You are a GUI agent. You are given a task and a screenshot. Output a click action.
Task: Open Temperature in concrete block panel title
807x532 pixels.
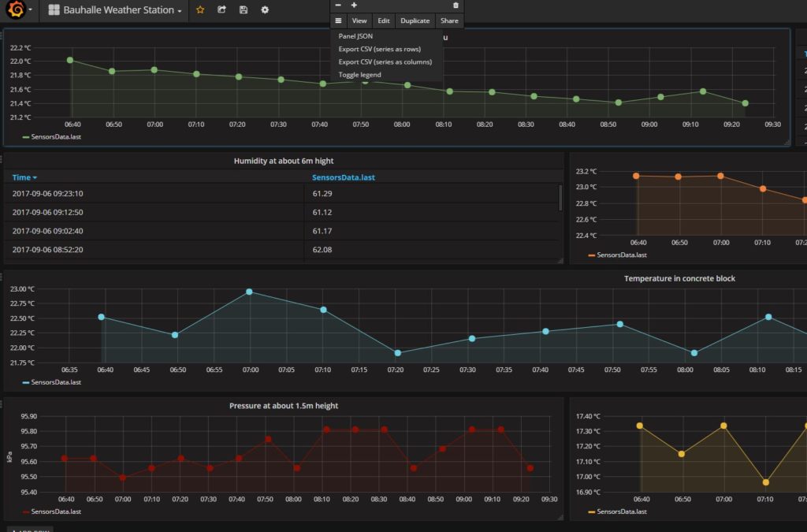coord(679,278)
